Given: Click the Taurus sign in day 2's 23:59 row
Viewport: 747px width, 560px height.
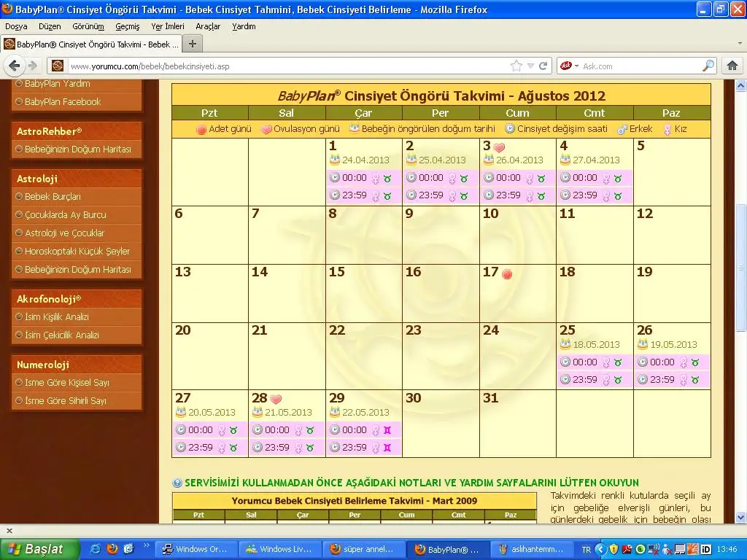Looking at the screenshot, I should (464, 195).
